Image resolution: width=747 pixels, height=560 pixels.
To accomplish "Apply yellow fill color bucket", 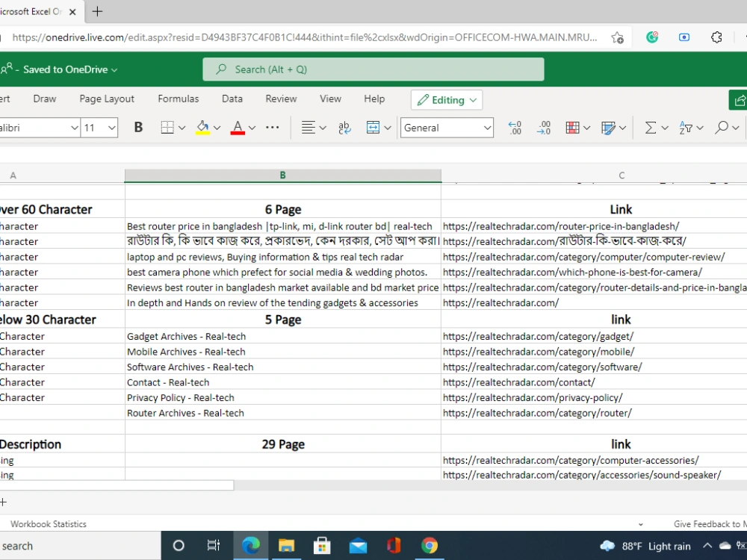I will [203, 128].
